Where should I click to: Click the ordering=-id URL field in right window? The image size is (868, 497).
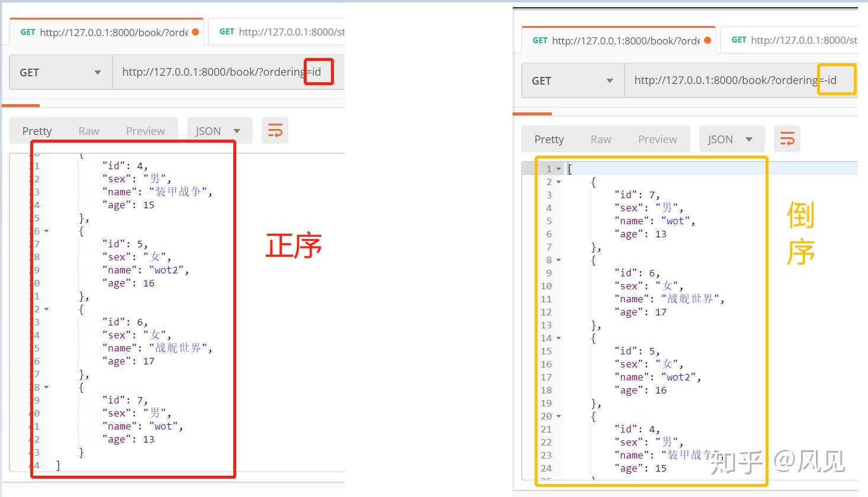pos(741,80)
